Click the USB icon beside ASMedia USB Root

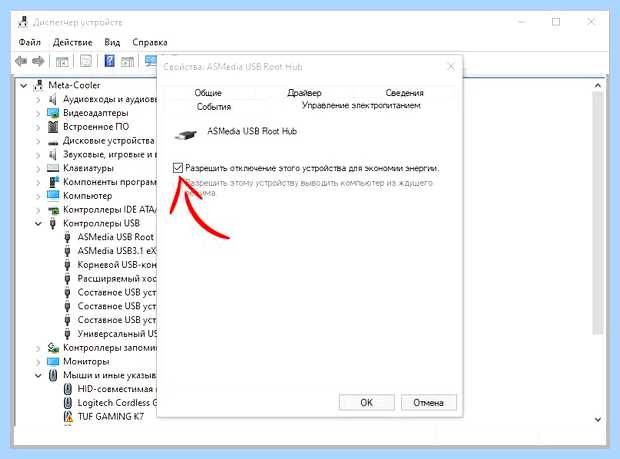67,237
